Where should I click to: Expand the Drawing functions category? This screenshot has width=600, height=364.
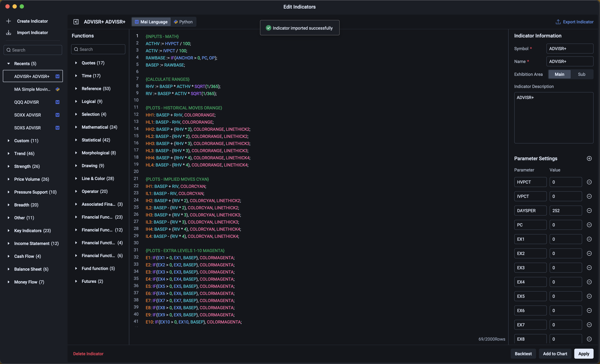tap(76, 166)
